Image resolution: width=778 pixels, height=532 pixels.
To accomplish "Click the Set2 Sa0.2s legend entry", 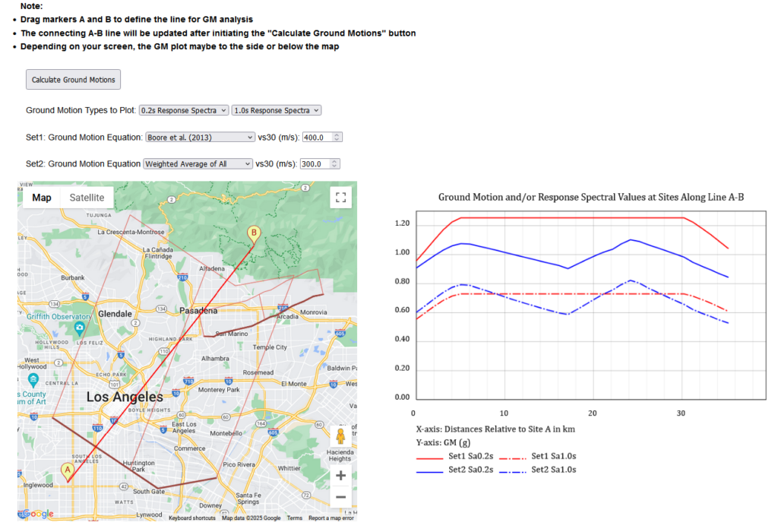I will [x=454, y=470].
